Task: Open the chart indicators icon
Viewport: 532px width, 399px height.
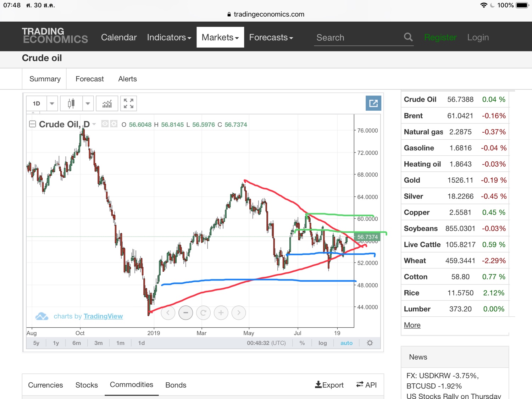Action: click(107, 104)
